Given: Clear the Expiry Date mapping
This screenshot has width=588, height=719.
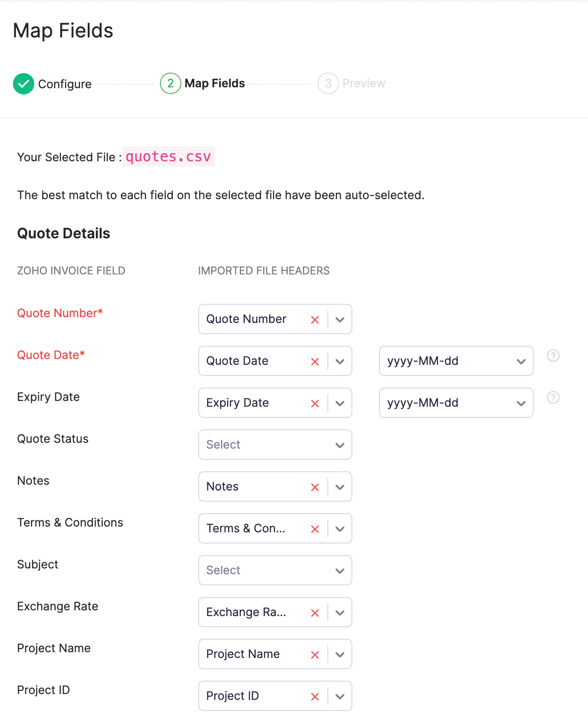Looking at the screenshot, I should click(315, 403).
